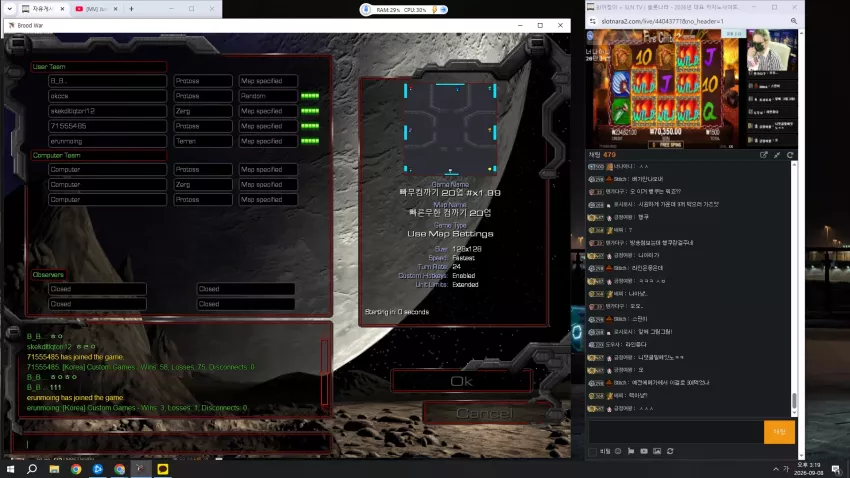The height and width of the screenshot is (478, 850).
Task: Open emoji picker below chat input
Action: click(x=618, y=451)
